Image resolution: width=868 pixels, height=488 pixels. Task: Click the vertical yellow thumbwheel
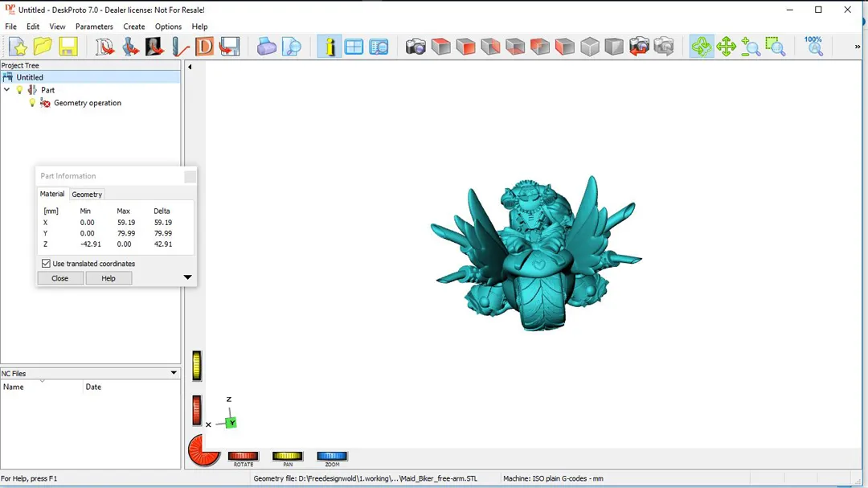(197, 366)
